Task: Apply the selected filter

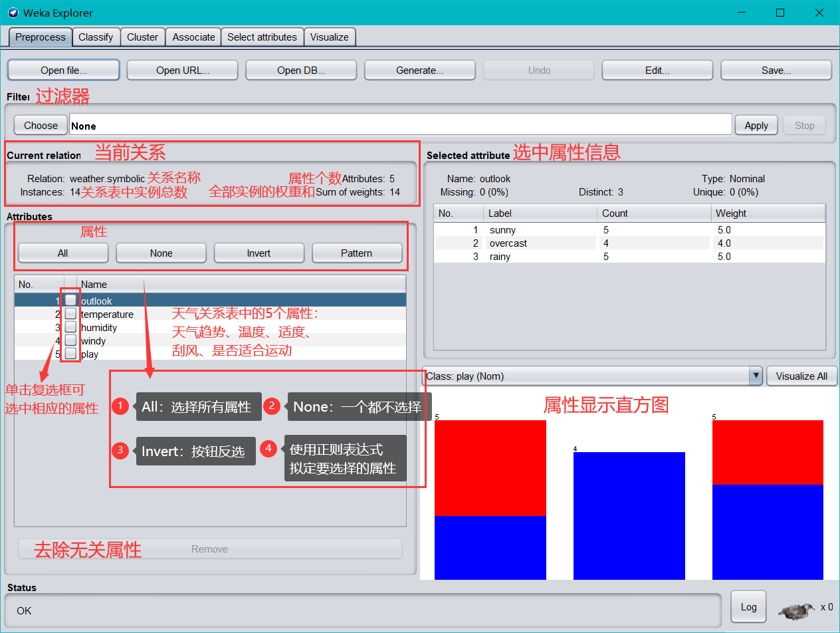Action: 756,125
